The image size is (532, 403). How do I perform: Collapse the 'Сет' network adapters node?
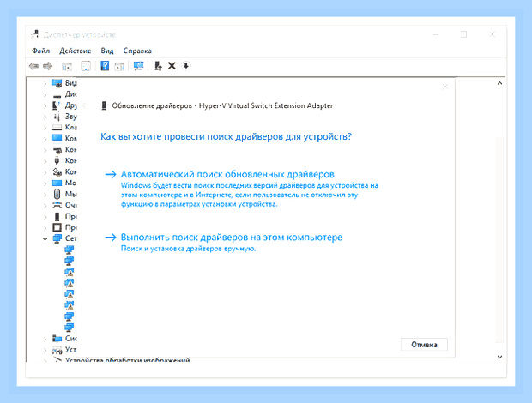(45, 238)
